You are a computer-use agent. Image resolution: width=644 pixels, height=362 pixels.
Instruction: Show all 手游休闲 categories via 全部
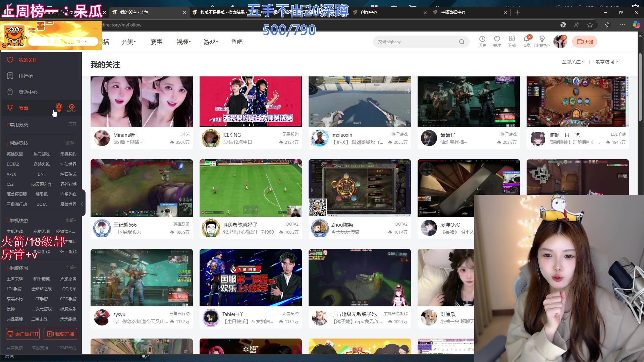point(71,267)
